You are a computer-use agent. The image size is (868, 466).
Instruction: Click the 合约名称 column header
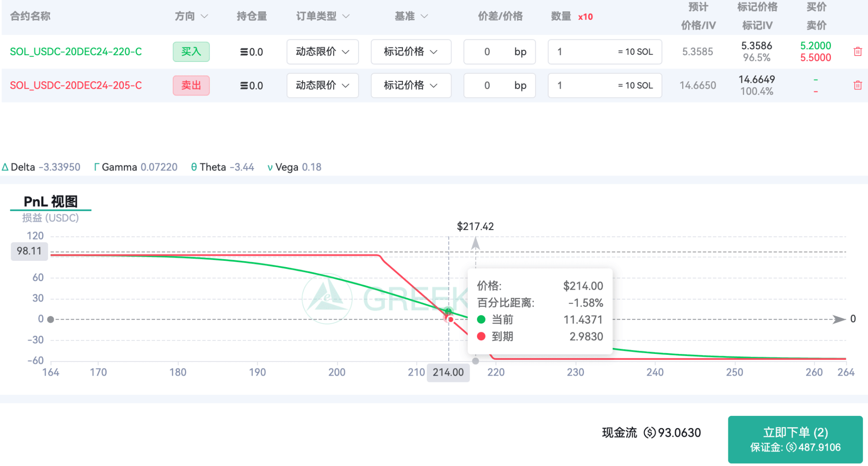[x=30, y=16]
